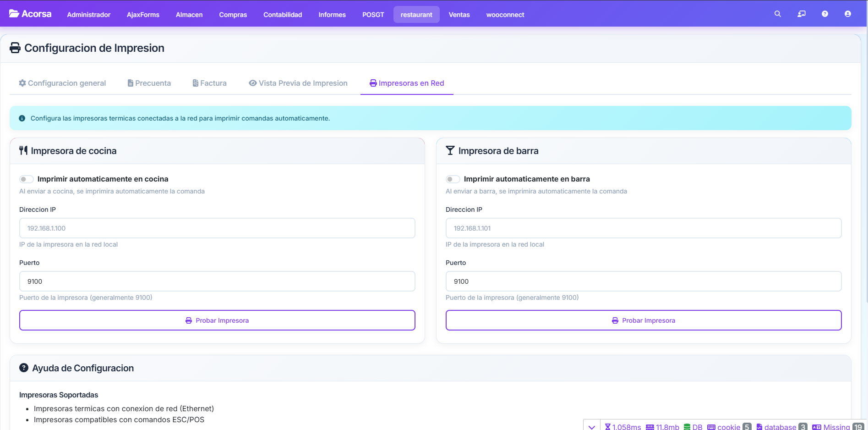Screen dimensions: 868x430
Task: Click Probar Impresora for the barra printer
Action: point(644,320)
